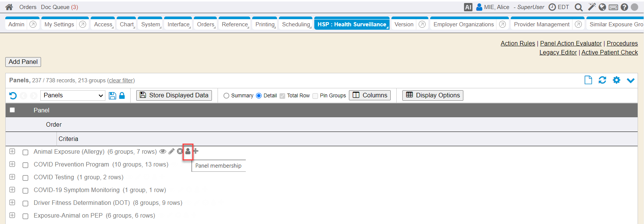The height and width of the screenshot is (224, 644).
Task: Check the COVID Testing panel checkbox
Action: (26, 178)
